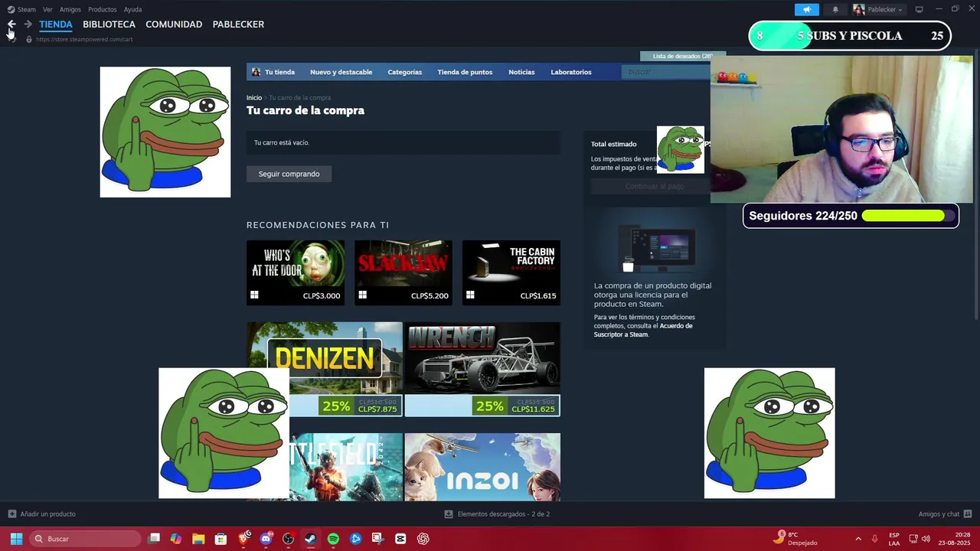Click the taskbar Buscar search box
Image resolution: width=980 pixels, height=551 pixels.
pos(84,539)
